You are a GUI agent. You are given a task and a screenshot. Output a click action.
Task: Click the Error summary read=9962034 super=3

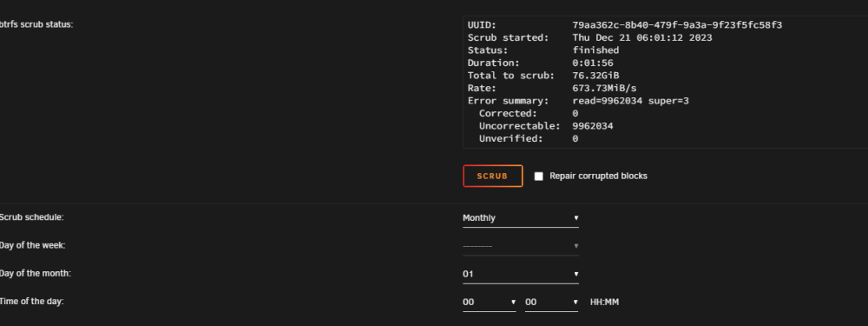coord(630,101)
